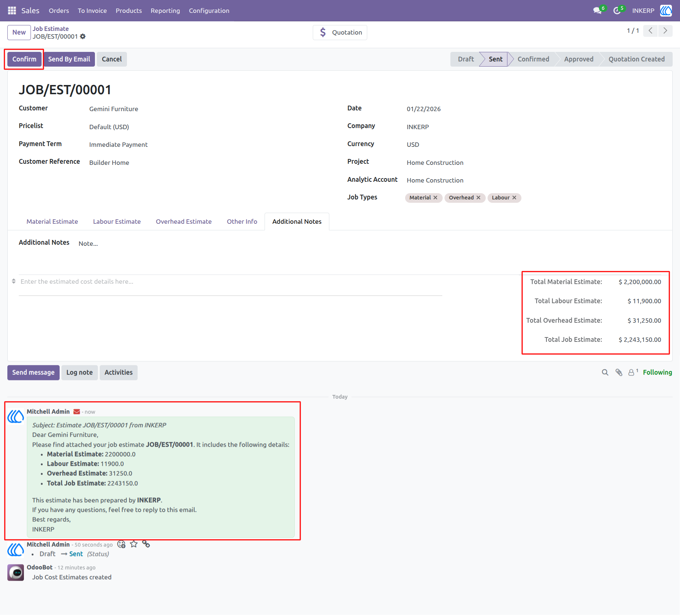The height and width of the screenshot is (616, 680).
Task: Click the Following button
Action: (x=657, y=372)
